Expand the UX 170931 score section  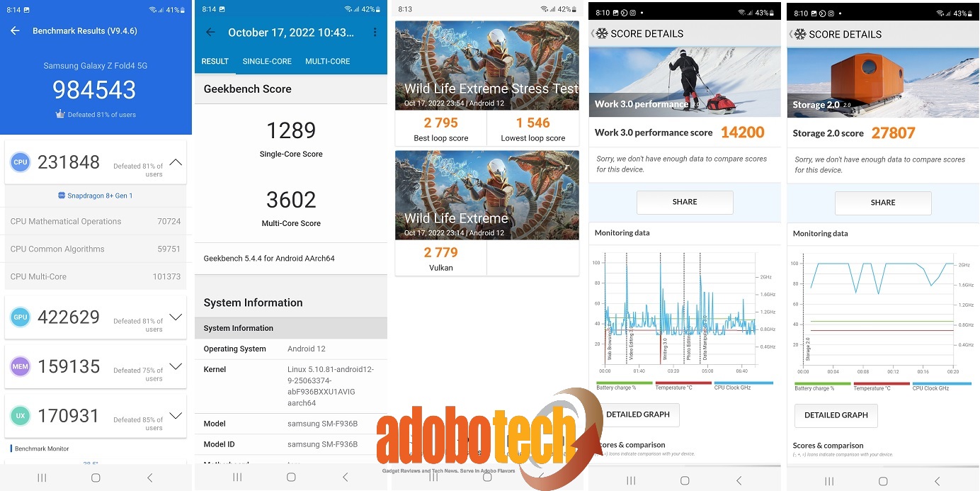(176, 416)
